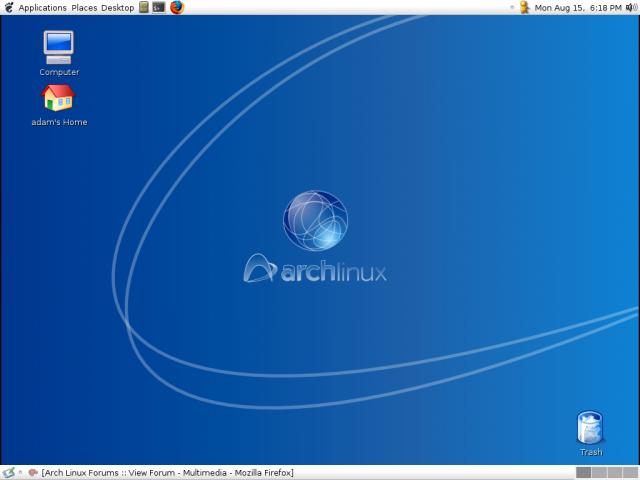Open the adam's Home folder icon

click(59, 105)
